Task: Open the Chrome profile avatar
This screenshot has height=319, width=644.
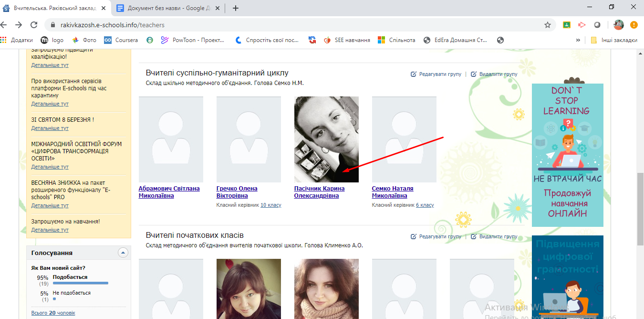Action: click(x=619, y=25)
